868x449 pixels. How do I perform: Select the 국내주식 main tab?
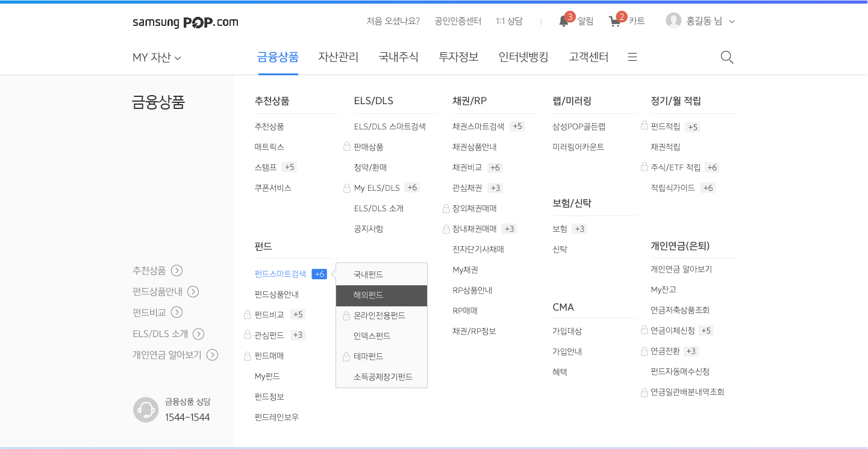[399, 57]
